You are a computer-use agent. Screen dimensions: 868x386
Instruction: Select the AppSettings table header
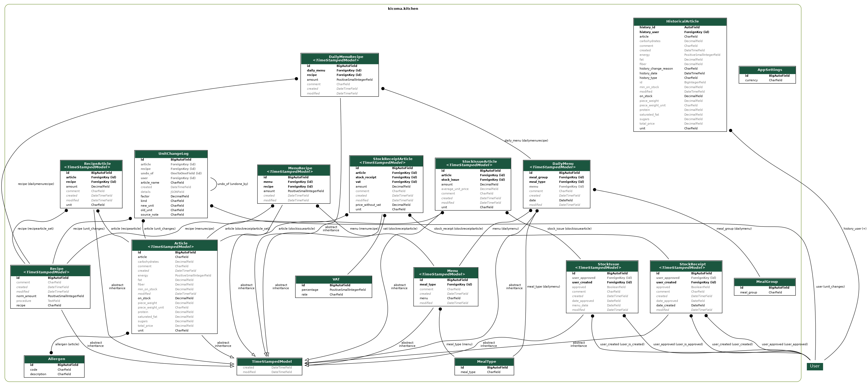(767, 70)
